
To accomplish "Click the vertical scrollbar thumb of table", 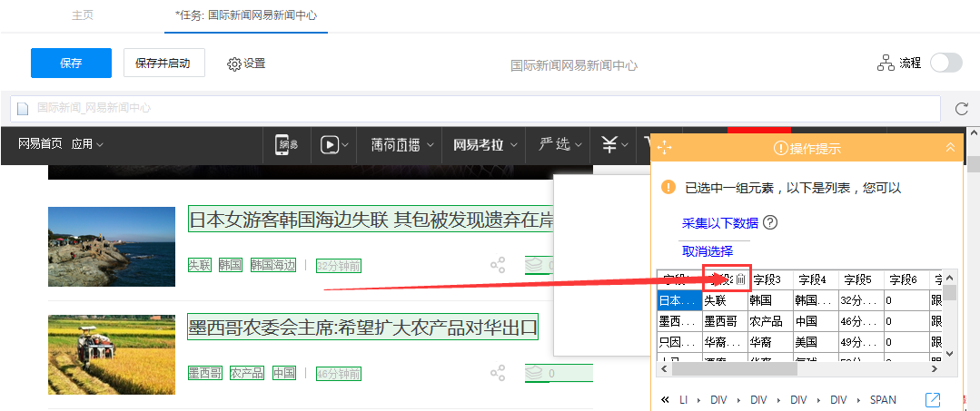I will [x=949, y=293].
